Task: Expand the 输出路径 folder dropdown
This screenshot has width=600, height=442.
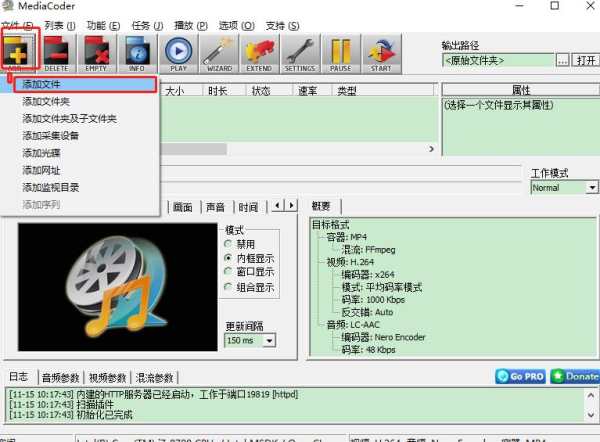Action: pyautogui.click(x=562, y=60)
